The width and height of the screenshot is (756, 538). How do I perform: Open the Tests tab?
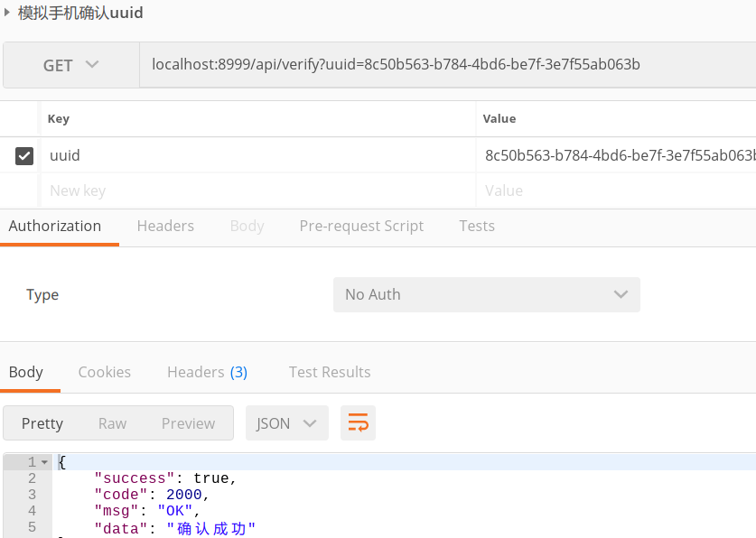tap(477, 226)
